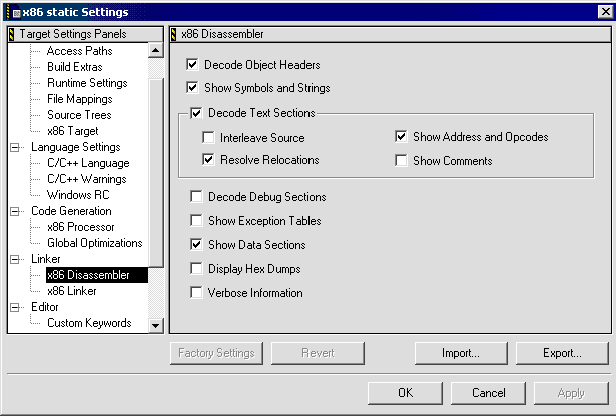The height and width of the screenshot is (416, 616).
Task: Click Linker group label
Action: [x=46, y=259]
